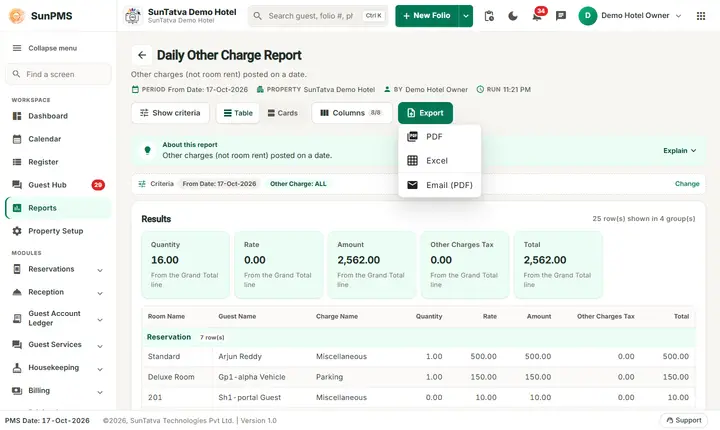Expand Housekeeping module chevron
This screenshot has height=430, width=720.
[x=100, y=369]
